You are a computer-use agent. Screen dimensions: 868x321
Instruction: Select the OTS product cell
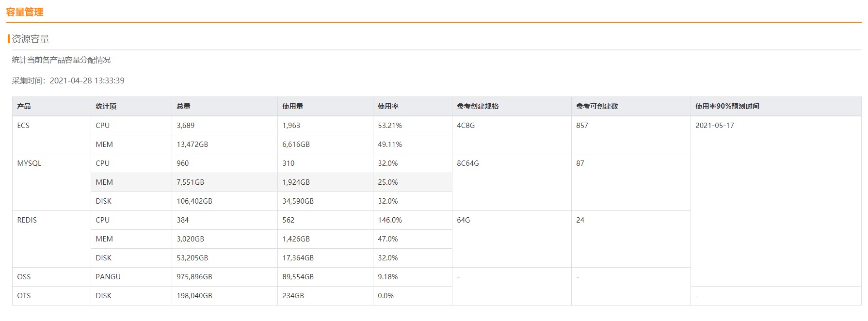click(x=24, y=296)
